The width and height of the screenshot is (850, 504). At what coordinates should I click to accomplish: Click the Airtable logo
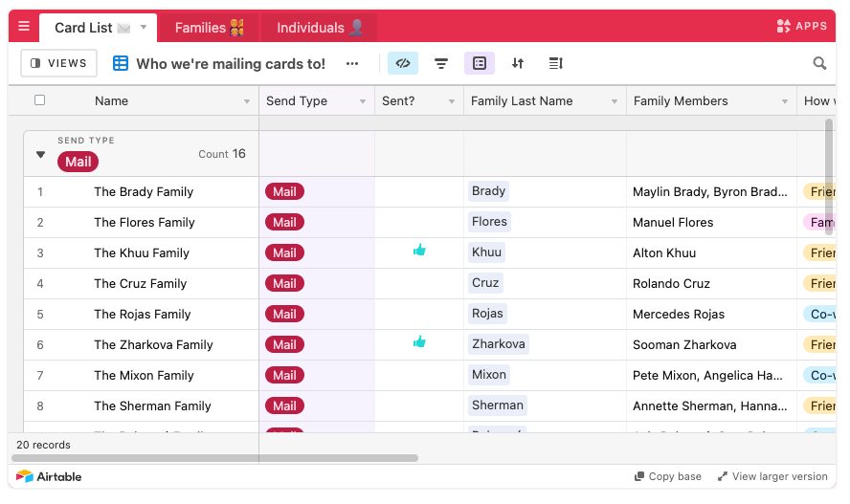tap(49, 477)
